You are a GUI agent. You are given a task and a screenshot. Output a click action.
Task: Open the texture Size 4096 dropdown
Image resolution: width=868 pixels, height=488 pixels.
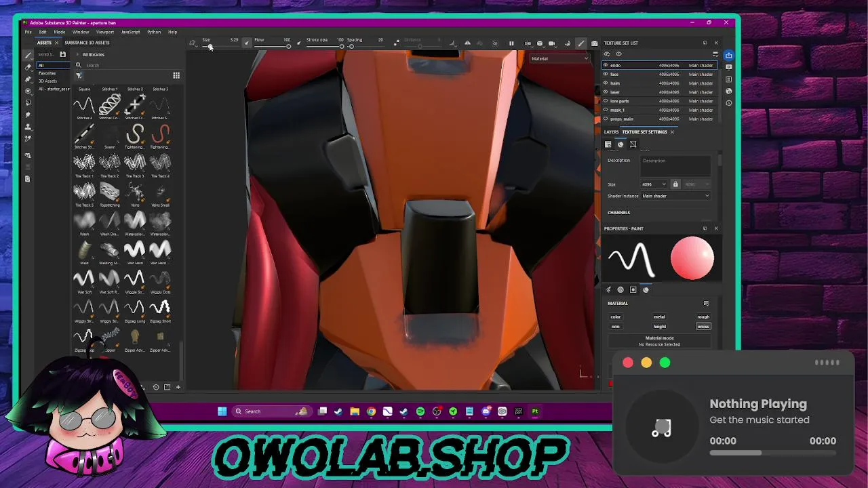click(x=654, y=184)
